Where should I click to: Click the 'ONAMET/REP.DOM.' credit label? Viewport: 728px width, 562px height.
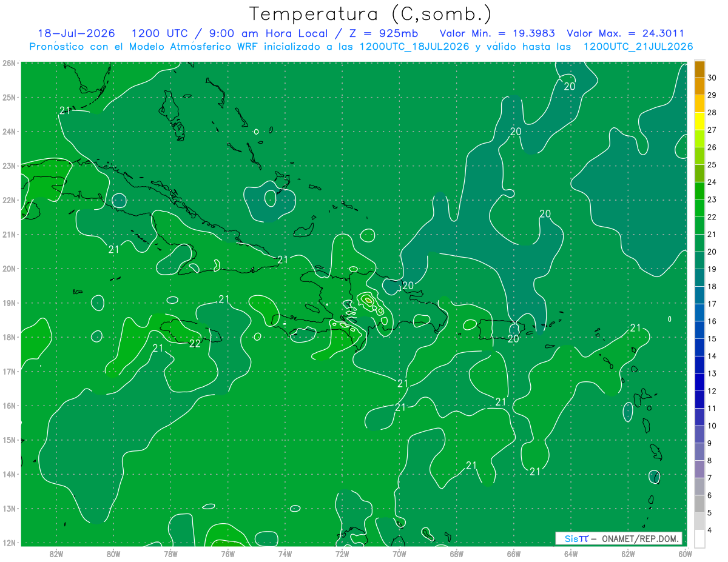[639, 538]
